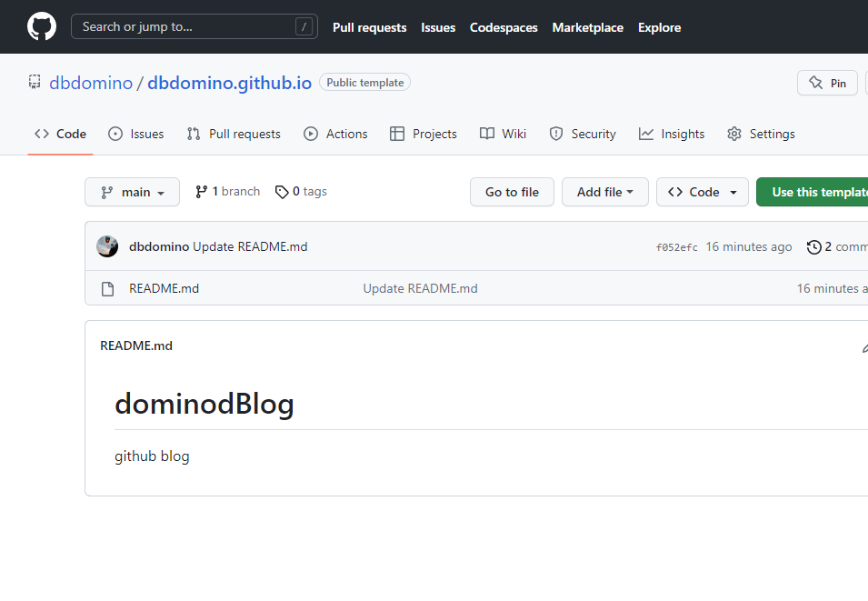This screenshot has height=601, width=868.
Task: View commit history clock icon
Action: 813,247
